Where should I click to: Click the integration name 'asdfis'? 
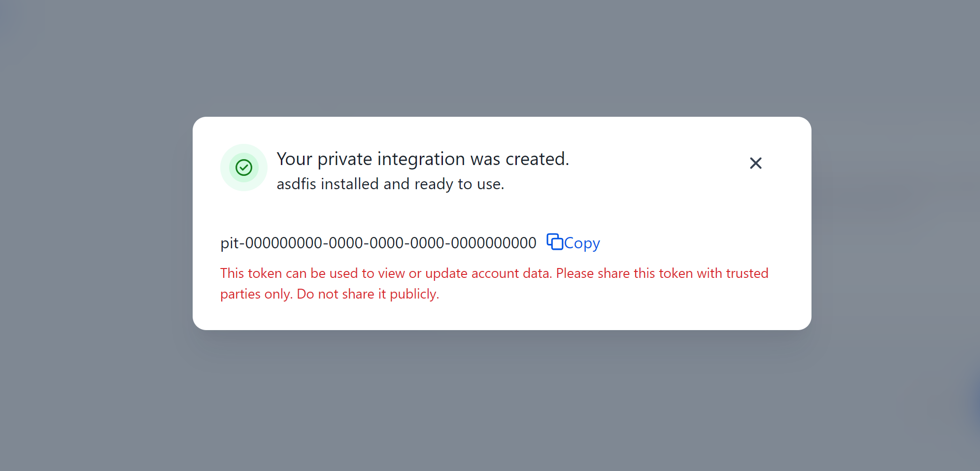297,184
